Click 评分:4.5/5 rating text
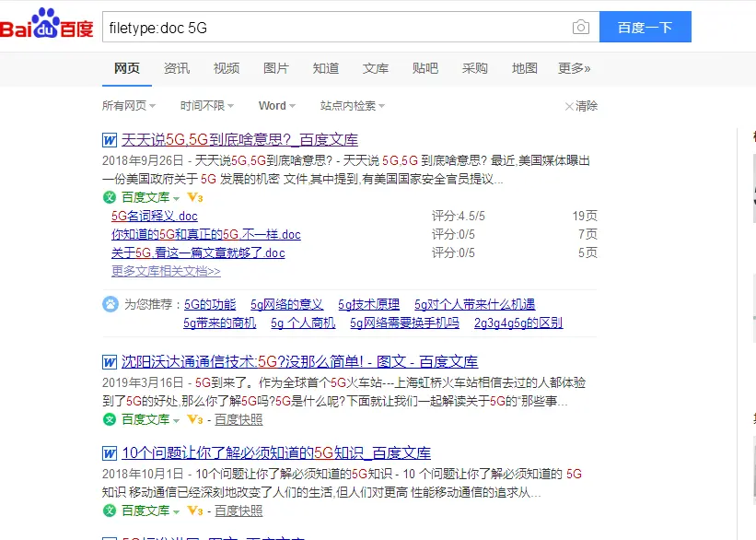 [x=458, y=216]
